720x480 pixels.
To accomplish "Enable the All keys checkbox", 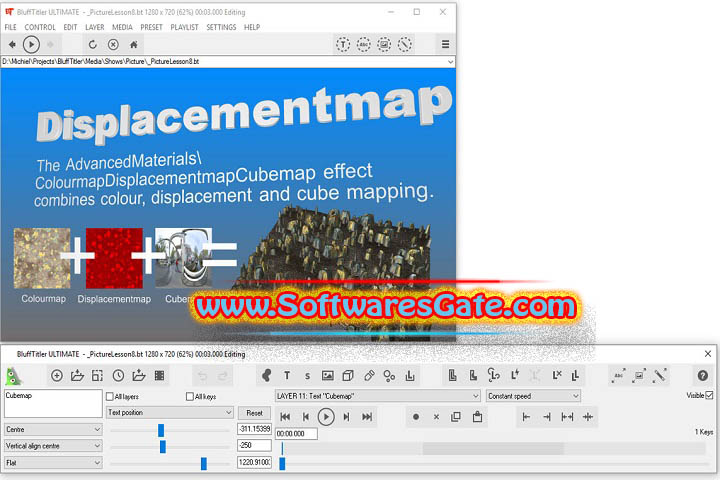I will [x=190, y=396].
